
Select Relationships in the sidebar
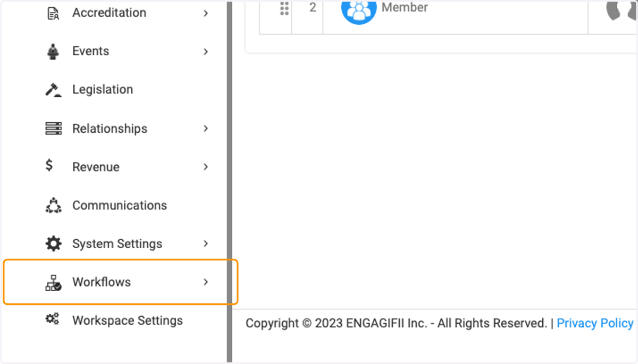click(x=110, y=129)
